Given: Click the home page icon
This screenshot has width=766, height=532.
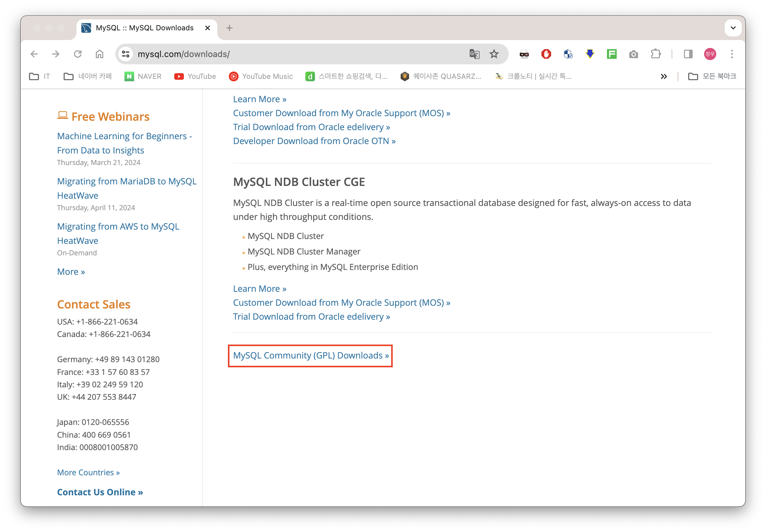Looking at the screenshot, I should 99,54.
